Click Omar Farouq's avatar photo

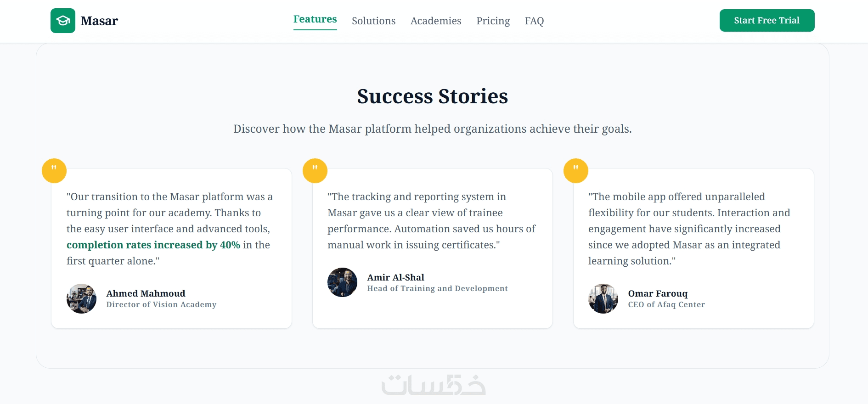pyautogui.click(x=603, y=298)
